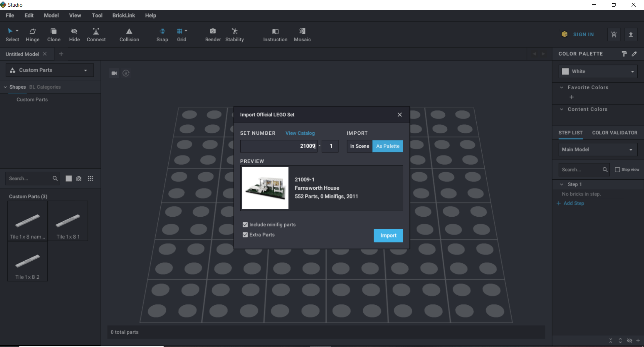
Task: Open the Model menu
Action: (x=51, y=15)
